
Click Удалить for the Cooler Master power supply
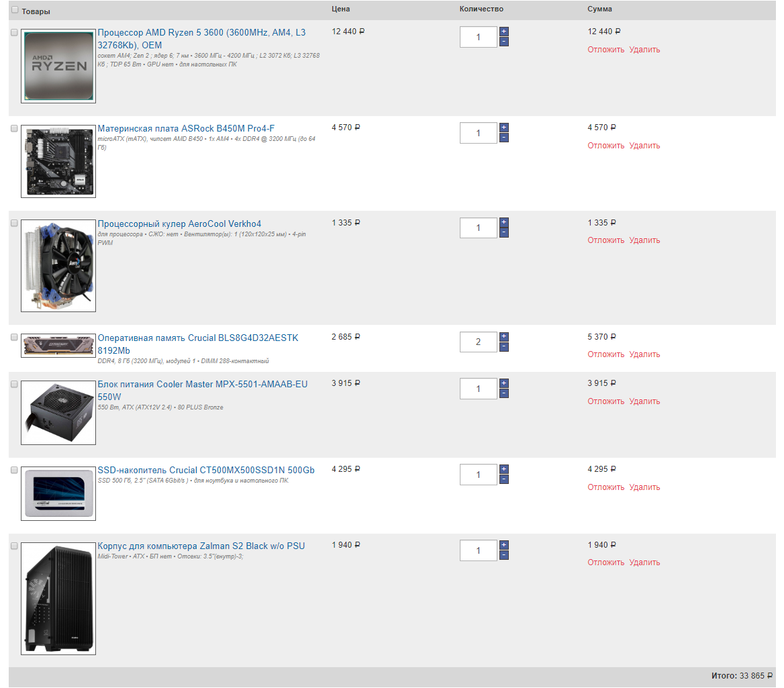tap(644, 401)
